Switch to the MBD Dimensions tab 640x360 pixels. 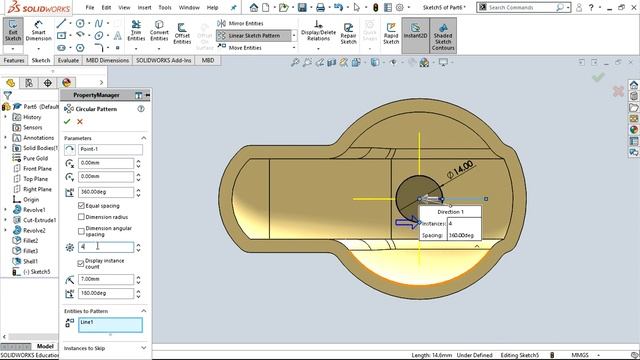pyautogui.click(x=107, y=60)
